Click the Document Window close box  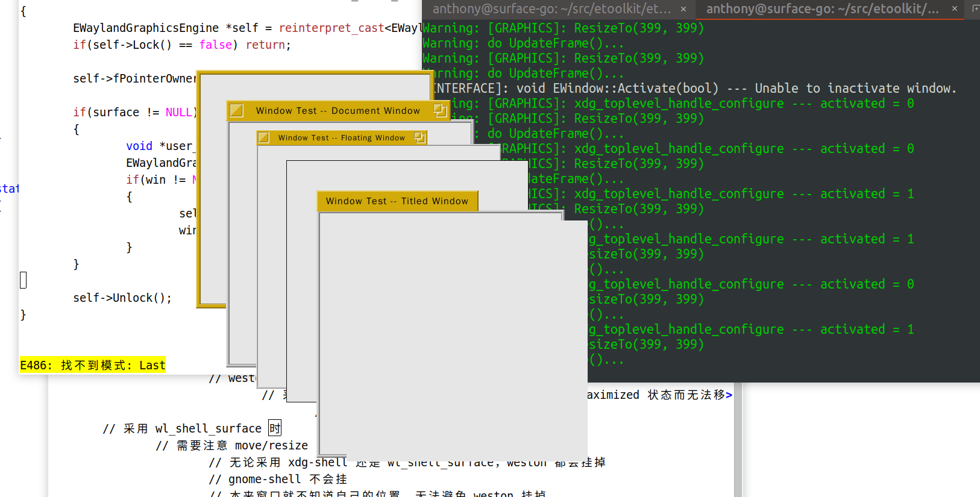(237, 111)
